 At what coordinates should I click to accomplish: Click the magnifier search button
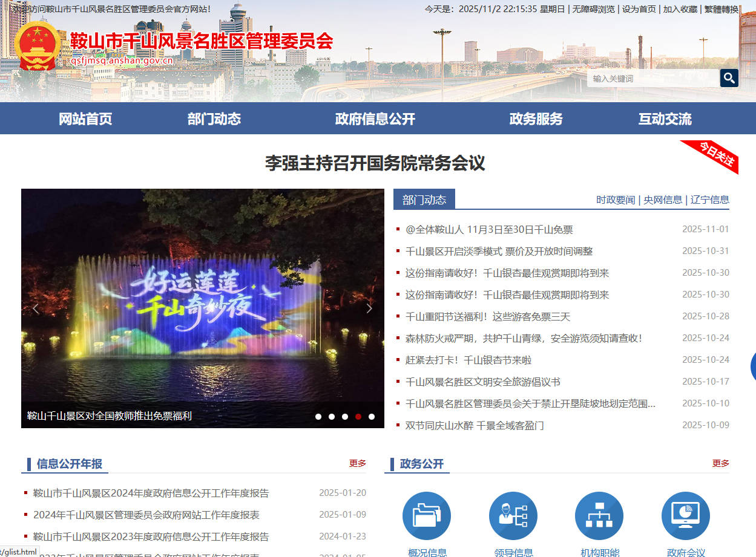click(729, 78)
